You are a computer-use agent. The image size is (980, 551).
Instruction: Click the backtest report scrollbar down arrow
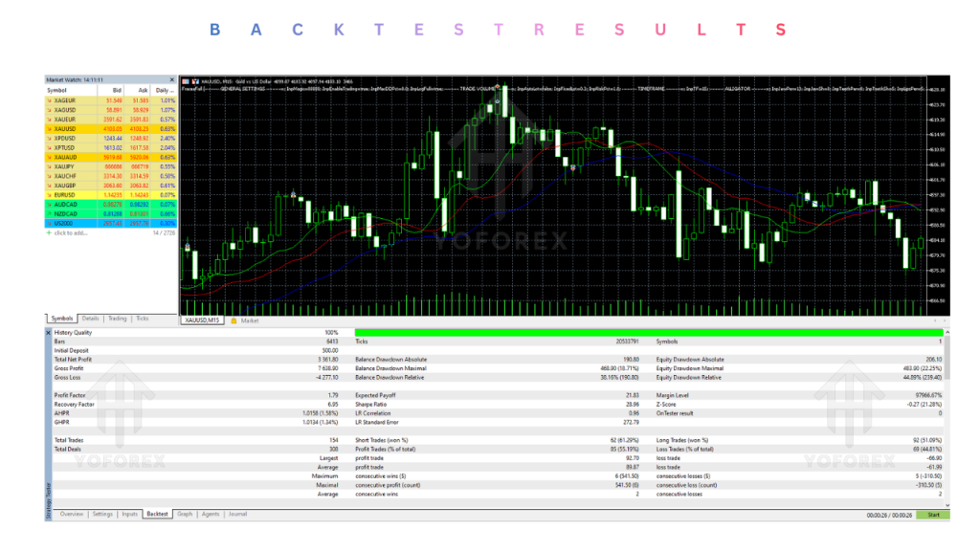pos(947,505)
